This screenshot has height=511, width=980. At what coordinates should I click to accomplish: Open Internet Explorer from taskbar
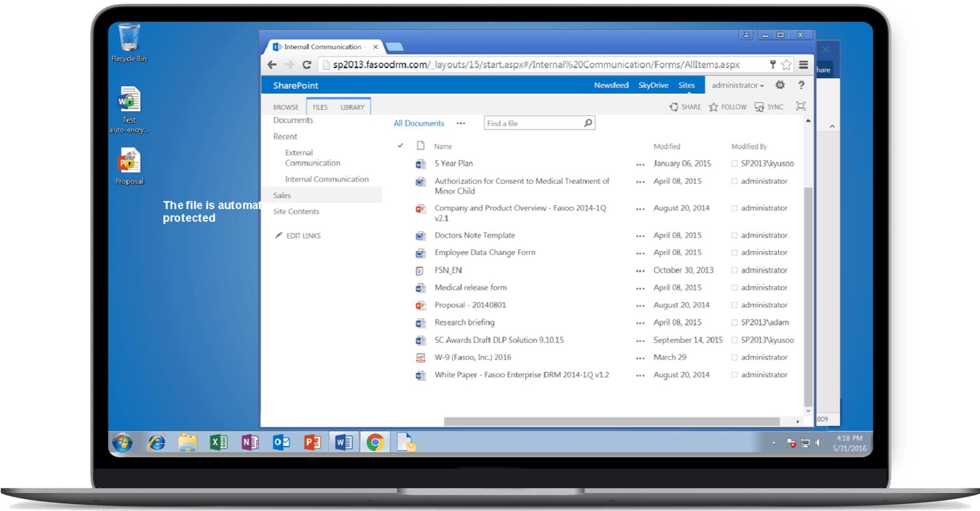[x=156, y=443]
